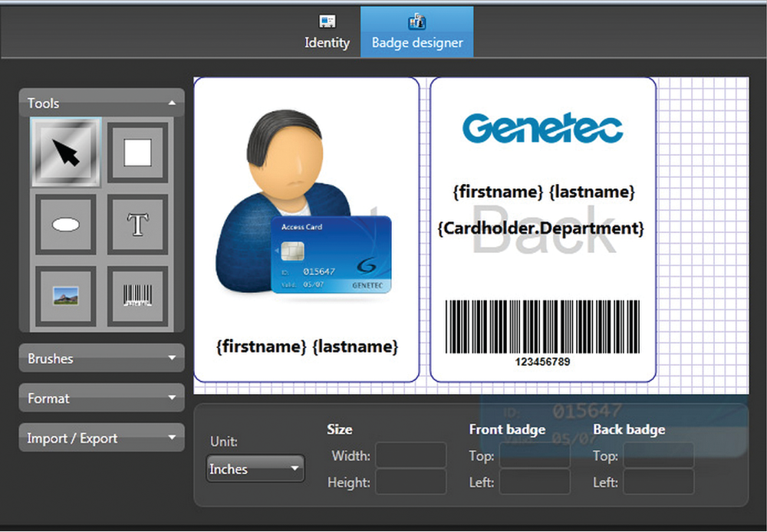Select the pointer selection tool

pyautogui.click(x=65, y=151)
